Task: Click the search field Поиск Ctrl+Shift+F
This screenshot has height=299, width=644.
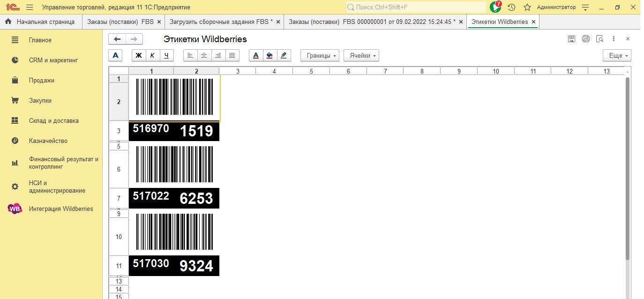Action: pyautogui.click(x=416, y=7)
